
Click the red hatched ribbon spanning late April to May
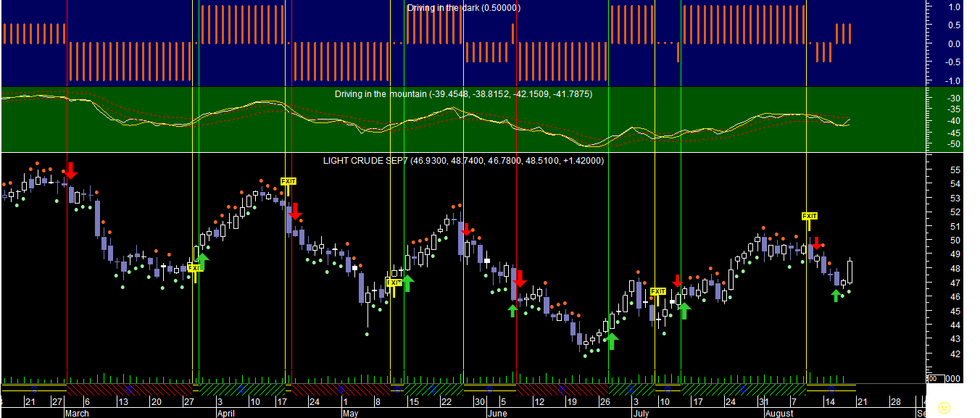[x=341, y=389]
